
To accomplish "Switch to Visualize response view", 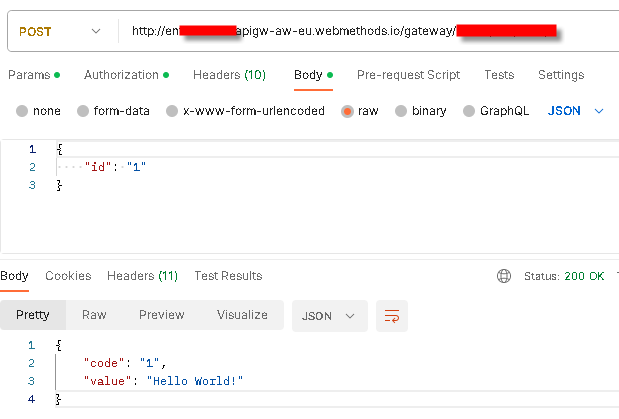I will [x=242, y=315].
